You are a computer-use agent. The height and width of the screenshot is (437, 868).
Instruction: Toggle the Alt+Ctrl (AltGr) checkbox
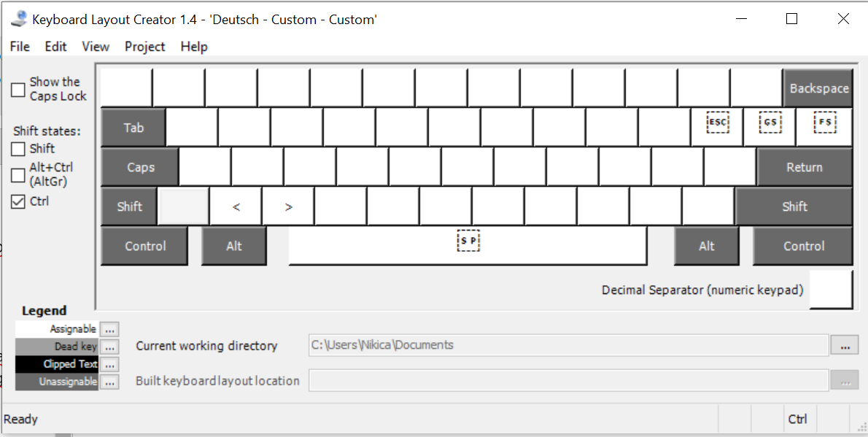pos(18,175)
